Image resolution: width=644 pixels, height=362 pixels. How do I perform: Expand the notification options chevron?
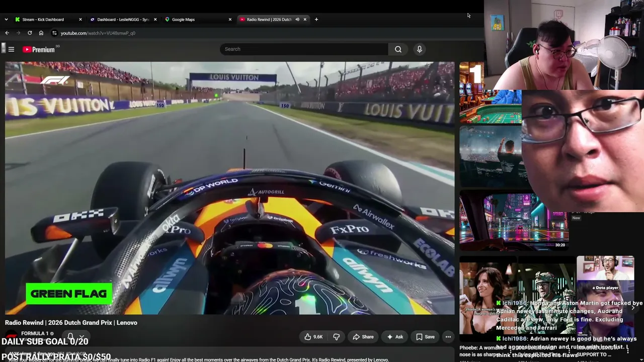(82, 337)
